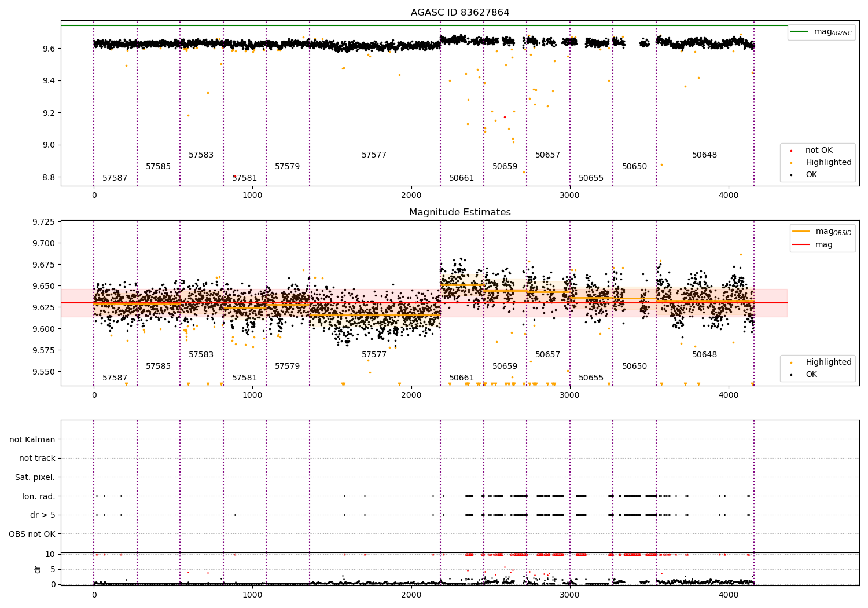The image size is (868, 608).
Task: Click obsid label 50657 in top plot
Action: (547, 155)
